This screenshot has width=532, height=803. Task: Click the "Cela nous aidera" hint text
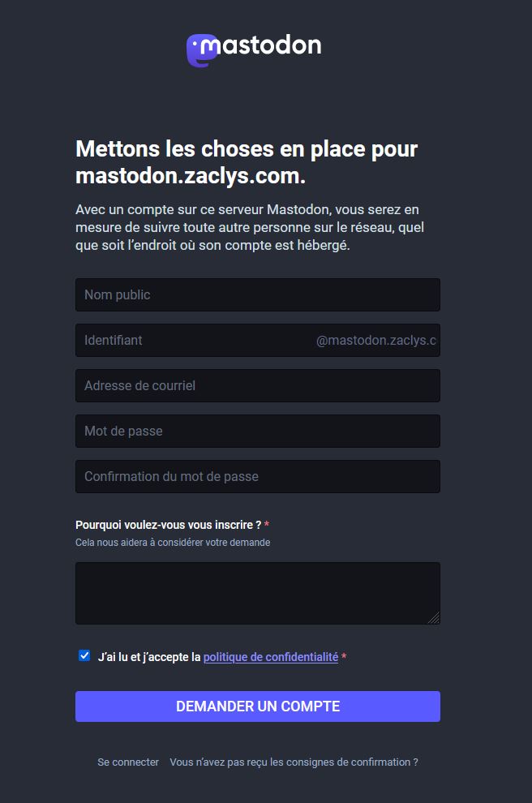click(173, 543)
